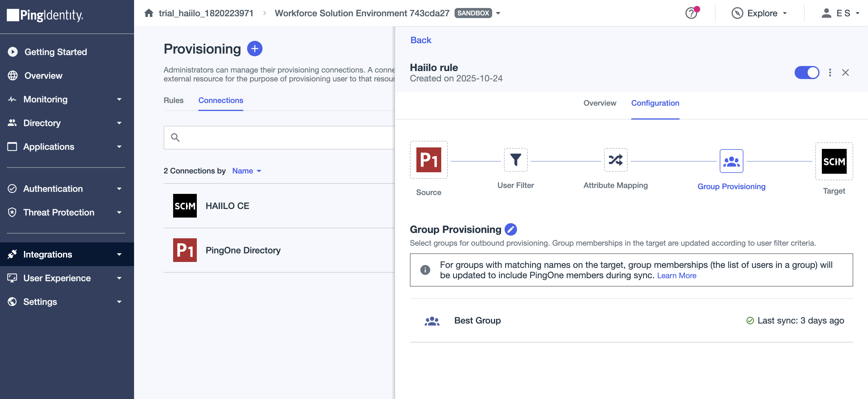Image resolution: width=868 pixels, height=399 pixels.
Task: Click the search magnifier icon
Action: click(175, 138)
